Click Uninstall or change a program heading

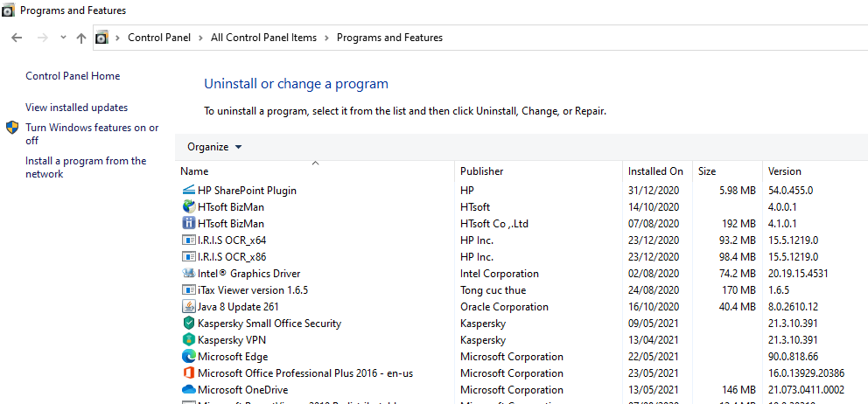pyautogui.click(x=296, y=84)
